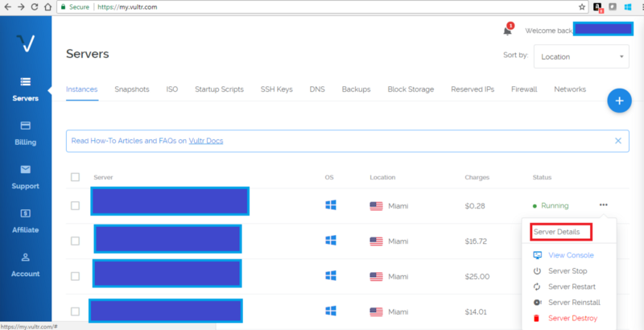Open the Vultr Docs link

[206, 141]
